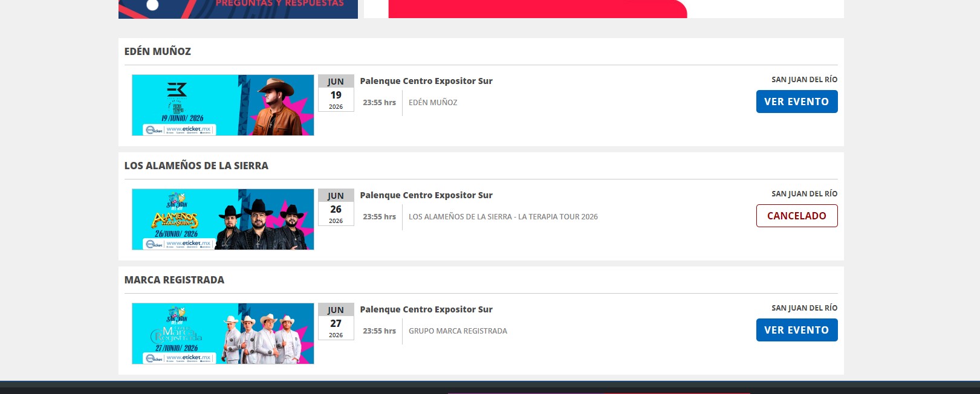Click VER EVENTO for Marca Registrada

797,330
